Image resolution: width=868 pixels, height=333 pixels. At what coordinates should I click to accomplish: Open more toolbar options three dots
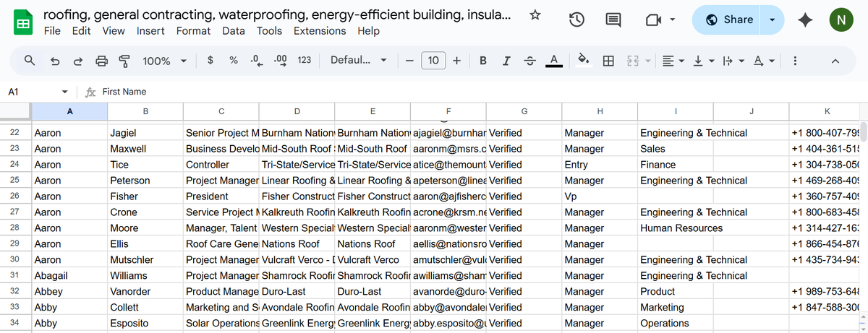796,61
